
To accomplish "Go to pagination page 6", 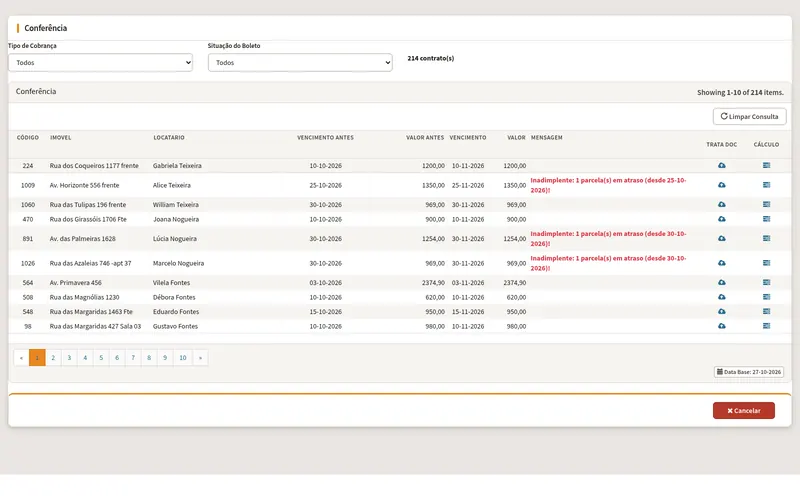I will click(x=117, y=358).
